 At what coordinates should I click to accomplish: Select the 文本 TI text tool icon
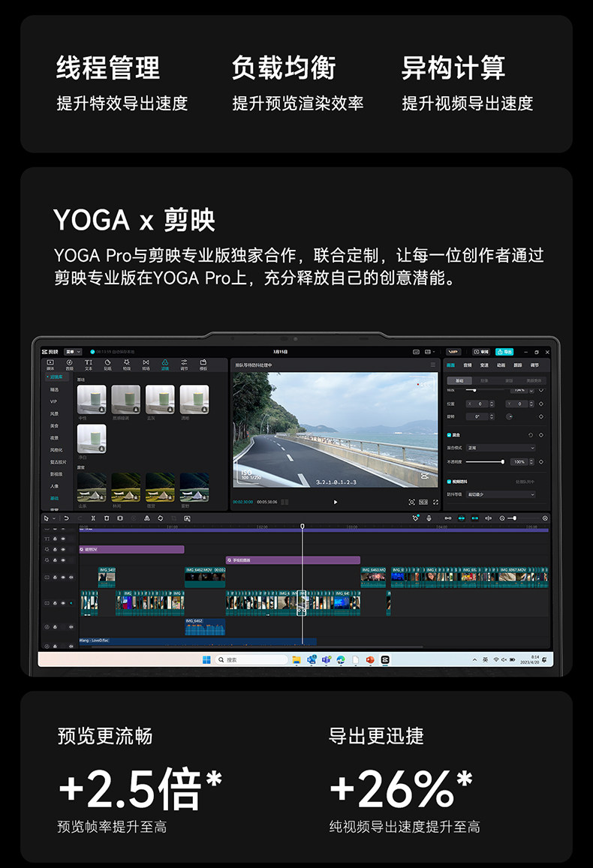point(89,365)
